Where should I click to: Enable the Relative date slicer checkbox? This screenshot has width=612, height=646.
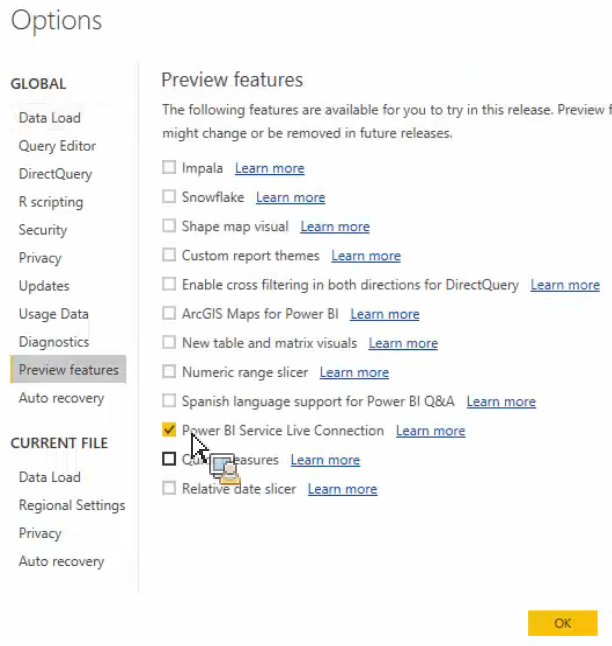pyautogui.click(x=169, y=489)
